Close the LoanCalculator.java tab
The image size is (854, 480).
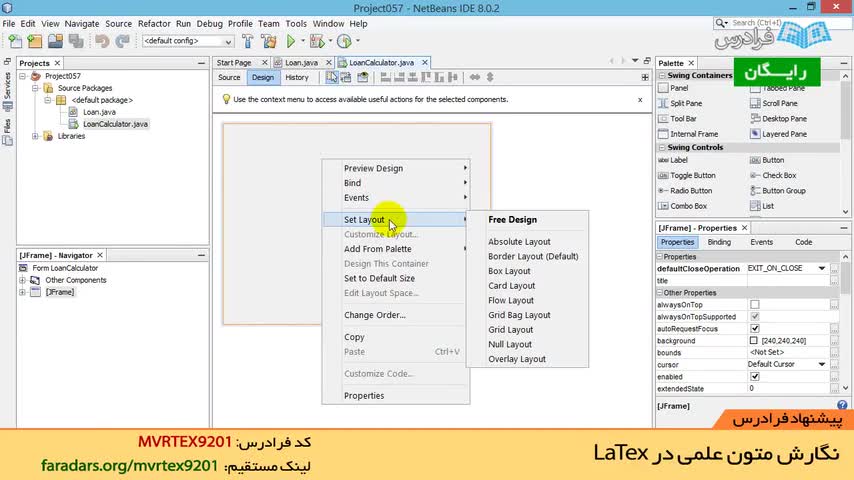coord(424,63)
